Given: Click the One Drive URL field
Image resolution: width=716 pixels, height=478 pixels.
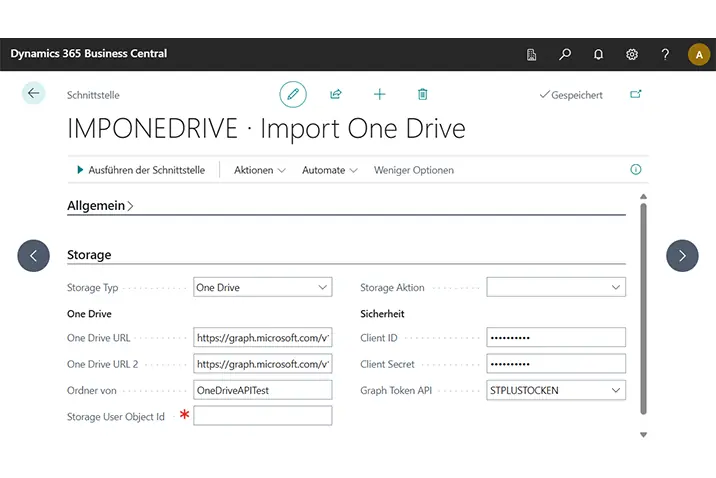Looking at the screenshot, I should [x=263, y=338].
